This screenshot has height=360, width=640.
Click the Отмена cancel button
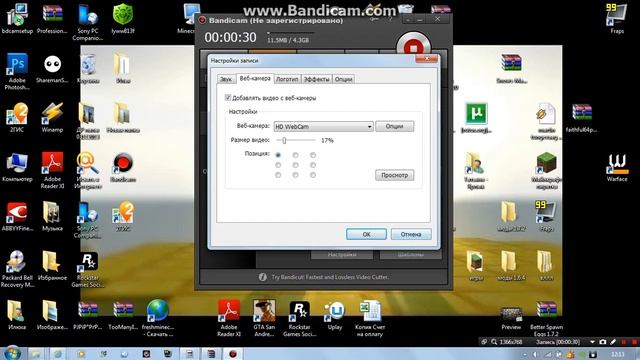coord(411,234)
